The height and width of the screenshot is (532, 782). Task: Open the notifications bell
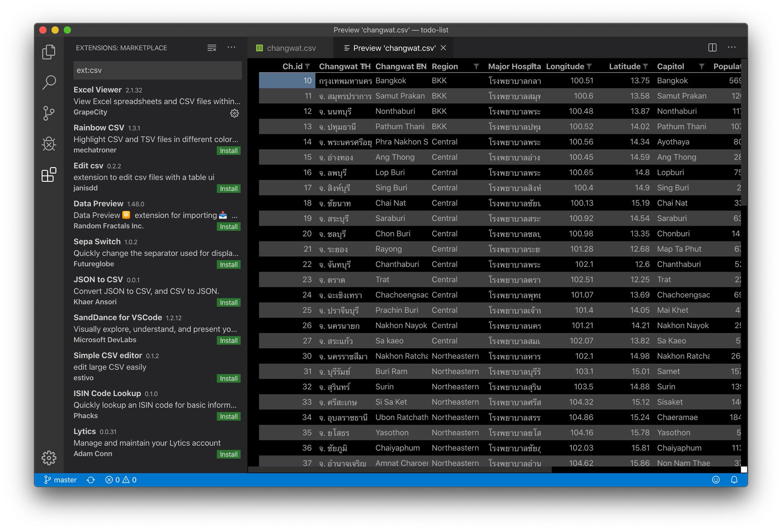point(734,480)
